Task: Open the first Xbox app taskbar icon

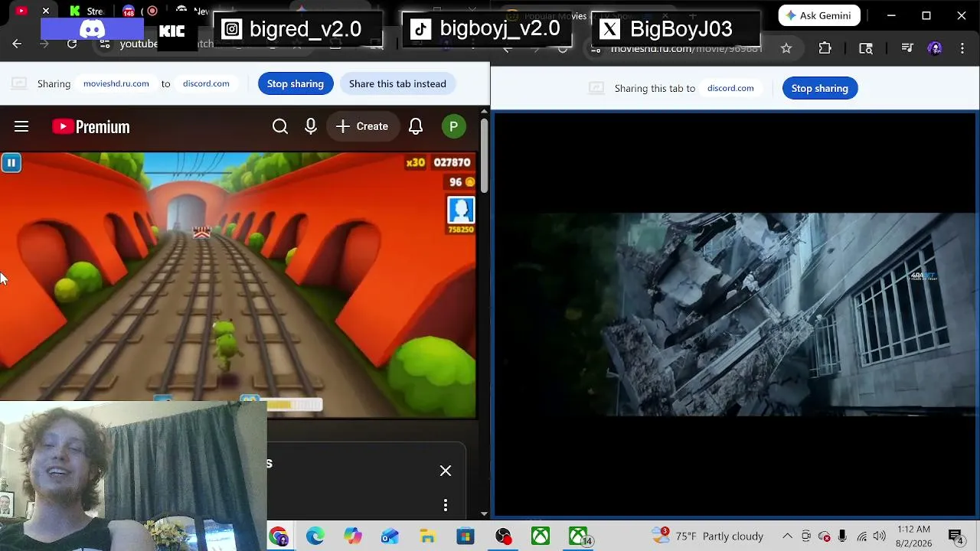Action: click(x=541, y=536)
